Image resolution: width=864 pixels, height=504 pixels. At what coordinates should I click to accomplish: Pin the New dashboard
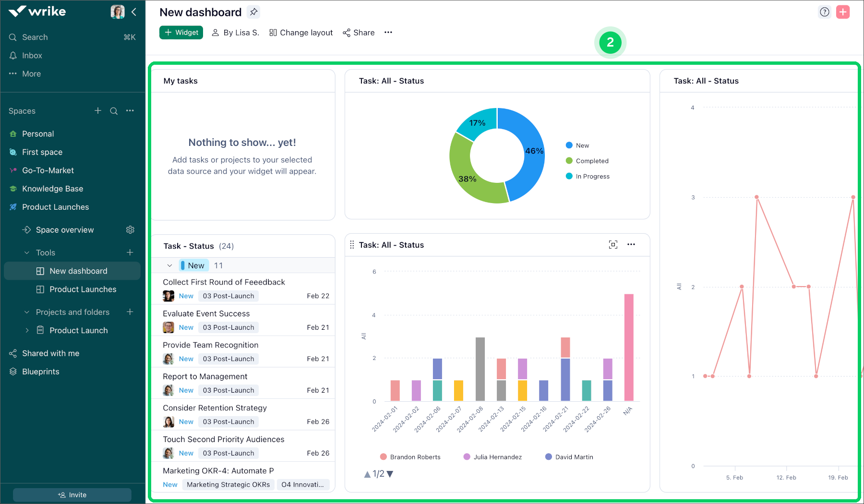[x=253, y=12]
